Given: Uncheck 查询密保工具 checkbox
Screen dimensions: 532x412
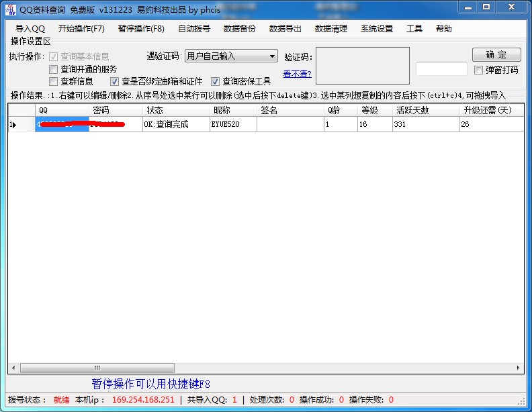Looking at the screenshot, I should click(215, 81).
